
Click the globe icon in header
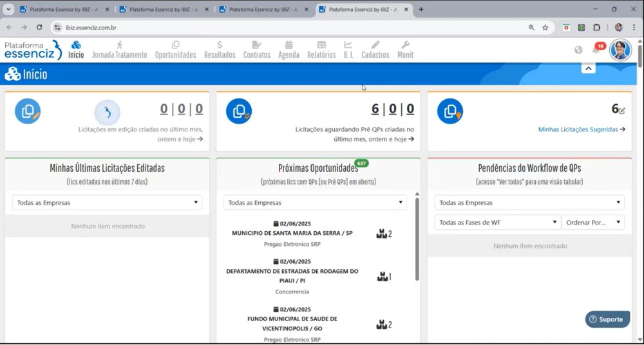578,50
